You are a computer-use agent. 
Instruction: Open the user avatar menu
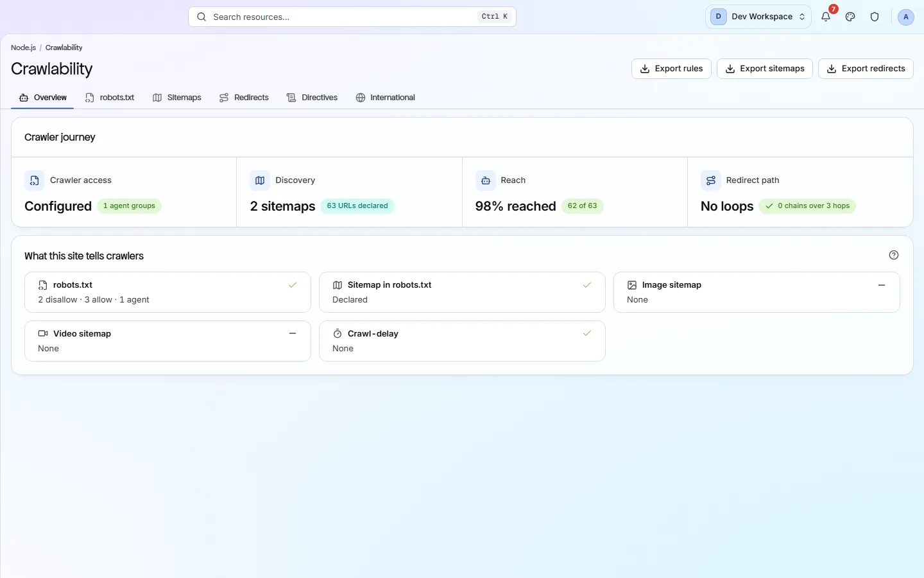(905, 17)
